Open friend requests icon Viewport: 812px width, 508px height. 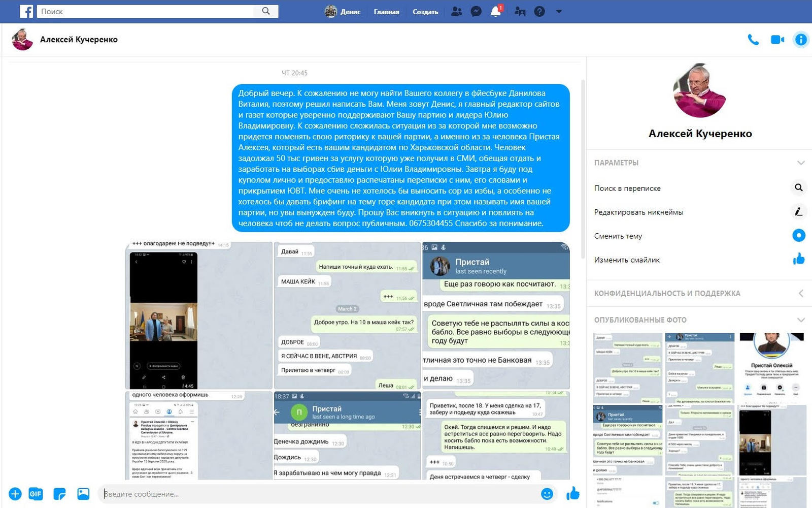click(457, 11)
